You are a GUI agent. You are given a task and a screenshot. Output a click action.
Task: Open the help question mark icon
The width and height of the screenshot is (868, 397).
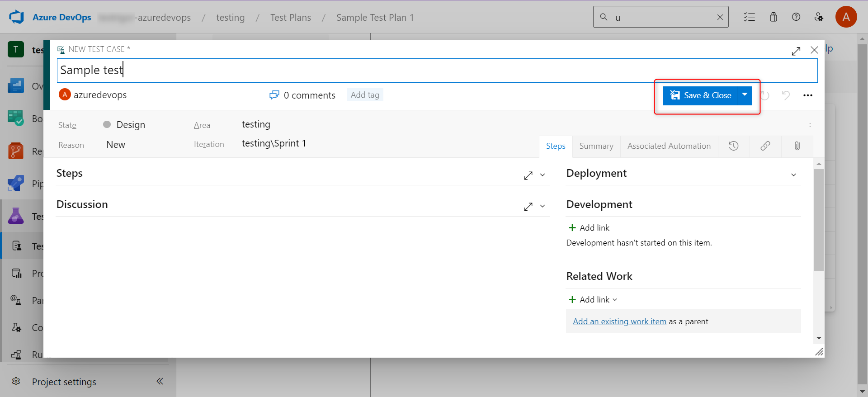point(796,17)
